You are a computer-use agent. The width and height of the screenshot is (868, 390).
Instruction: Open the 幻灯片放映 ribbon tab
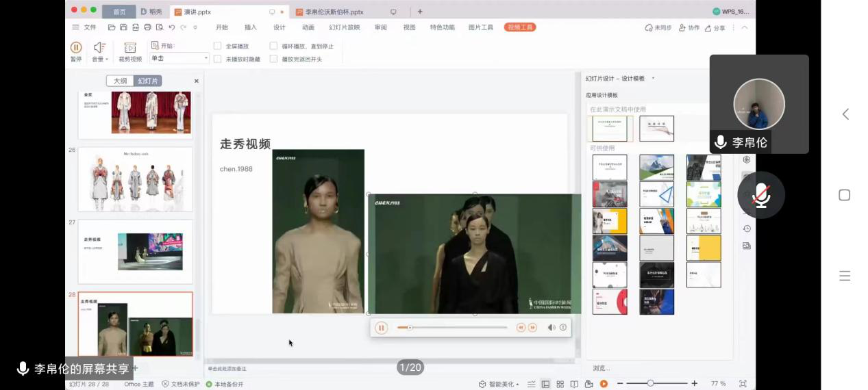point(344,27)
